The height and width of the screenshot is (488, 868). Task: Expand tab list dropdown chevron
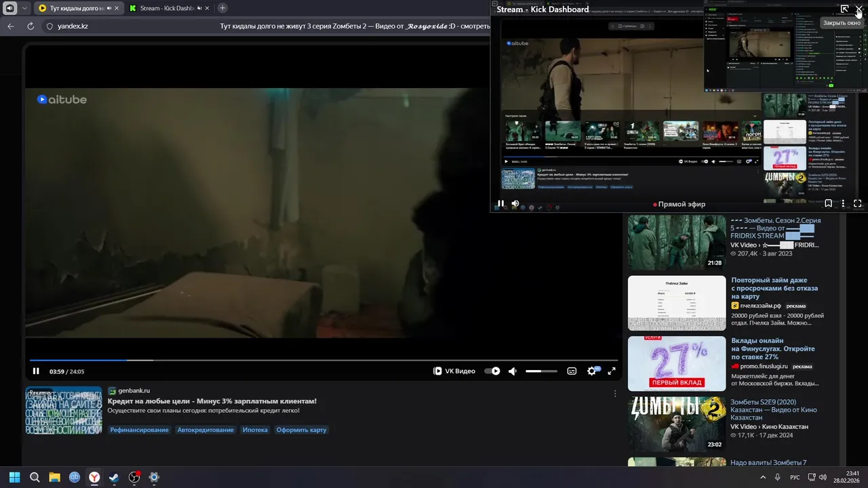coord(24,8)
